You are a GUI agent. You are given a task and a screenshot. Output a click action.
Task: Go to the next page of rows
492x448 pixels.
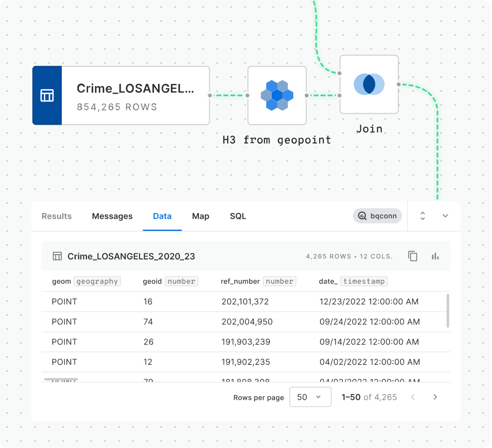[435, 397]
